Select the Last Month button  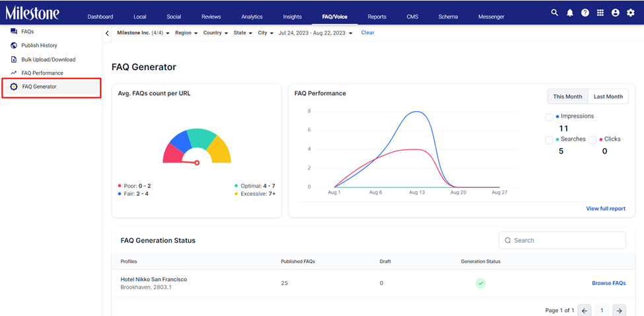(608, 97)
